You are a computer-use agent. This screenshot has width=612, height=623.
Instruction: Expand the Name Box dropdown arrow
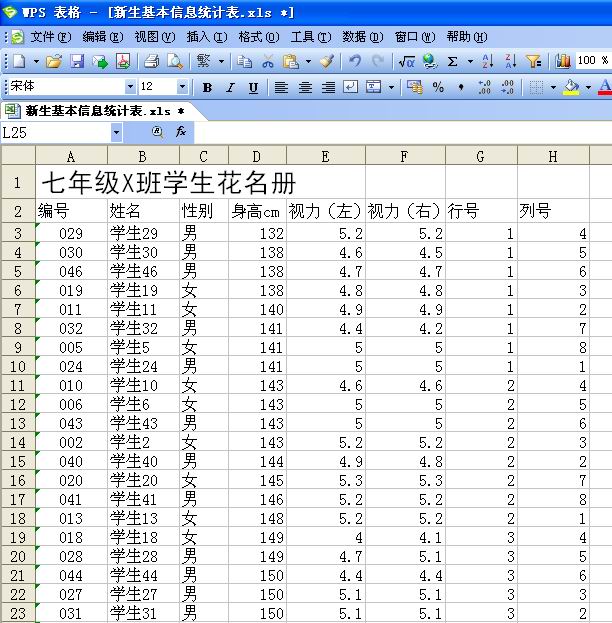116,132
